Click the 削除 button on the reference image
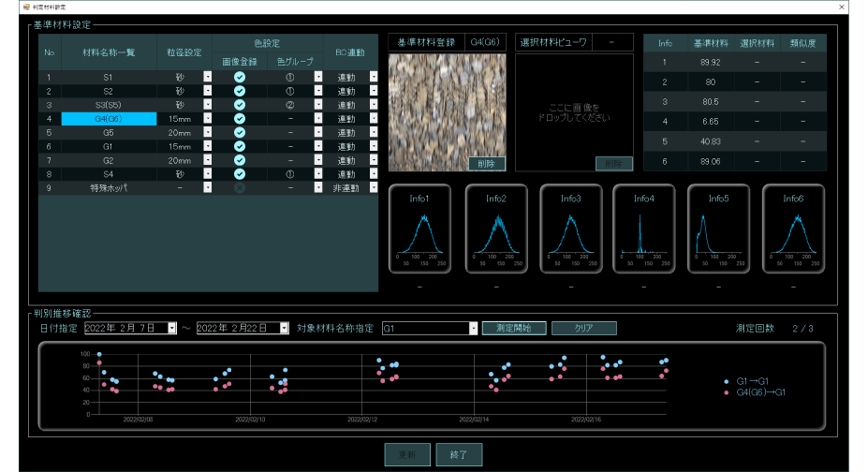 [487, 163]
